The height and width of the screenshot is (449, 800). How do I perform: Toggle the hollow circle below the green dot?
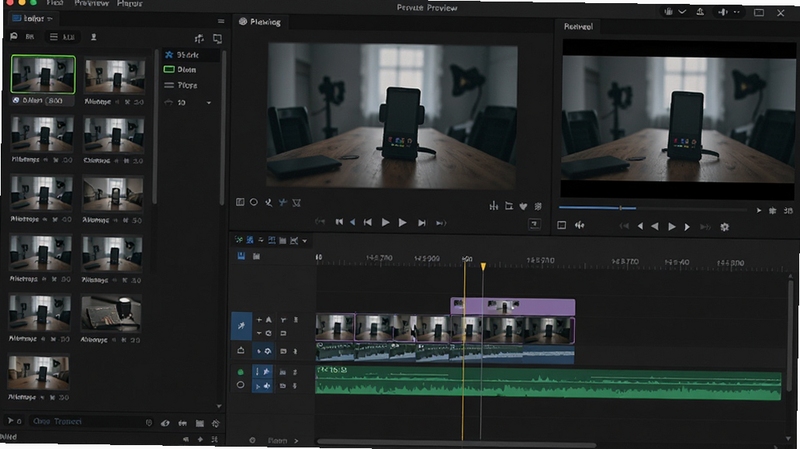point(240,385)
